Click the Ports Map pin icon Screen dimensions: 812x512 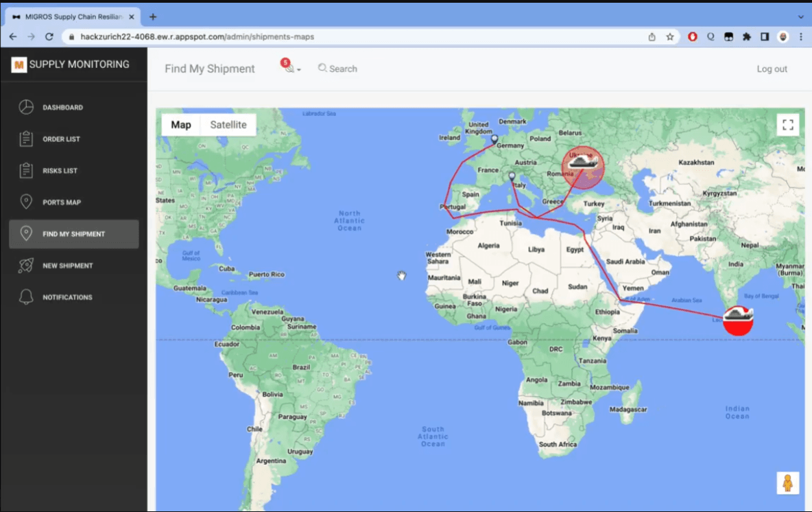point(26,202)
